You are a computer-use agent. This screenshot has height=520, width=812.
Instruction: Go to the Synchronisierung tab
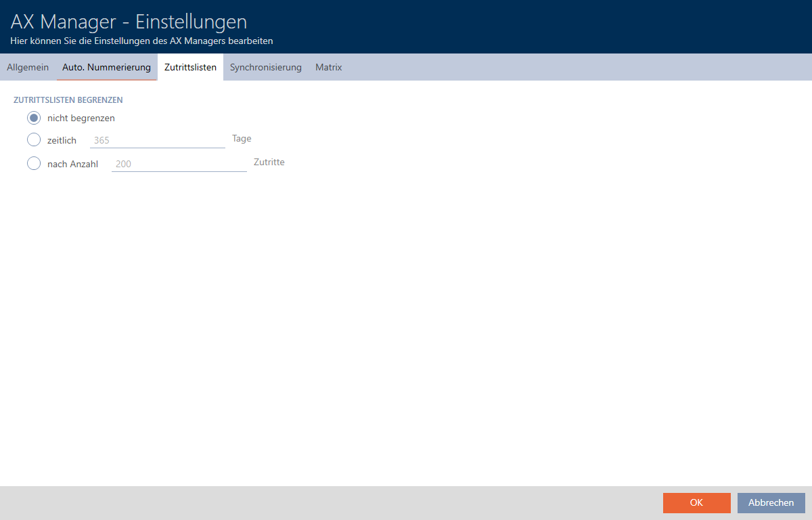click(265, 68)
